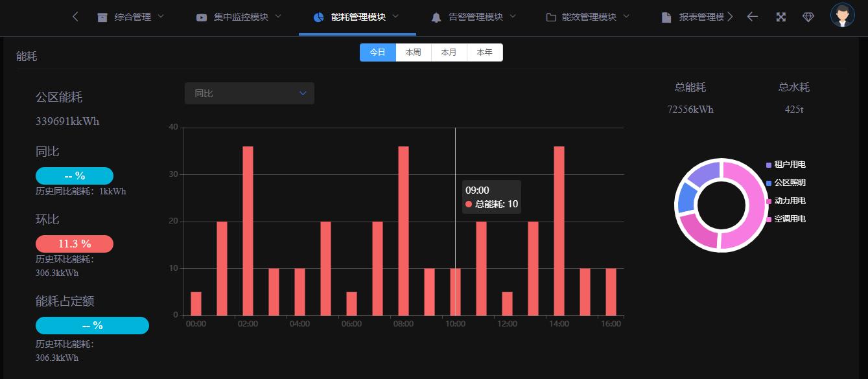Click the 综合管理 archive box icon
Viewport: 868px width, 379px height.
[102, 17]
